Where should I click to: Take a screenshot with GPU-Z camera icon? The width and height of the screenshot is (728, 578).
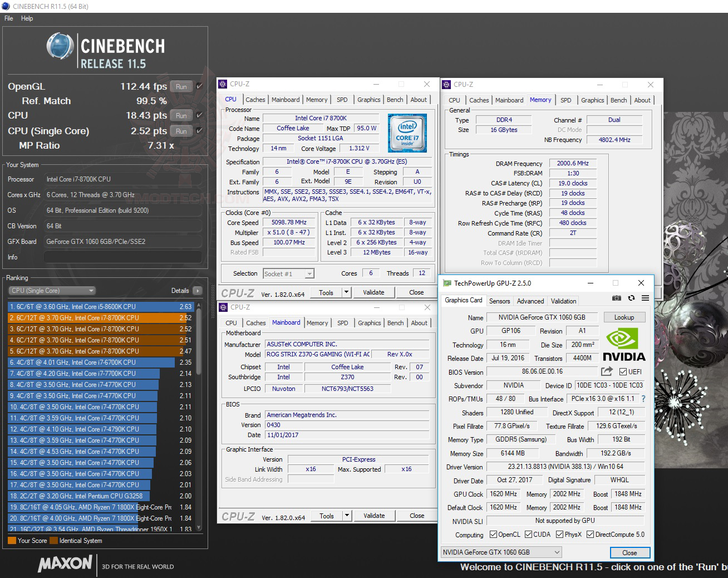617,298
